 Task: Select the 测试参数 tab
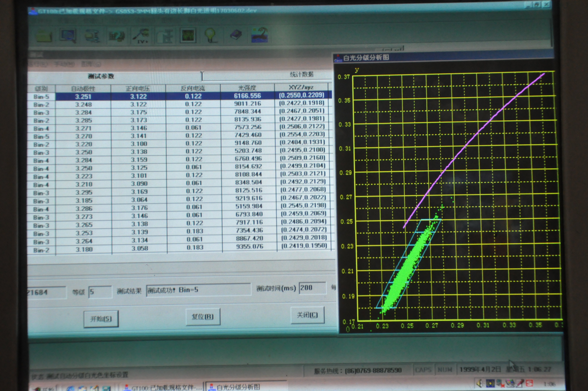[101, 76]
